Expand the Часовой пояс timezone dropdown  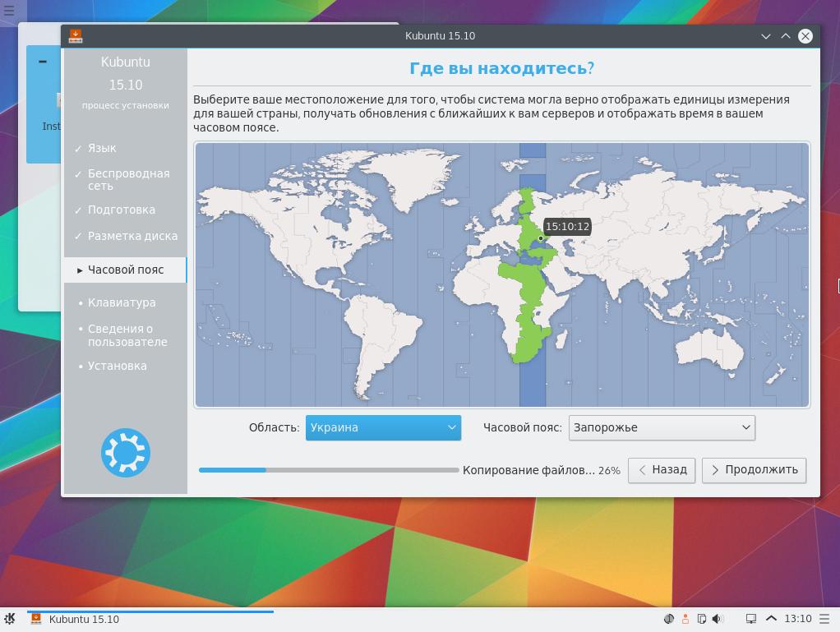[662, 427]
